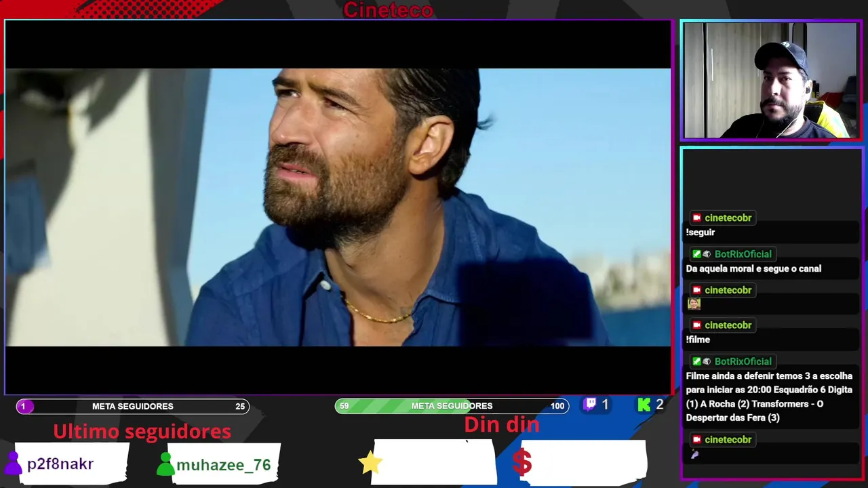Click the camera badge above the !filme message
Image resolution: width=868 pixels, height=488 pixels.
pos(696,325)
